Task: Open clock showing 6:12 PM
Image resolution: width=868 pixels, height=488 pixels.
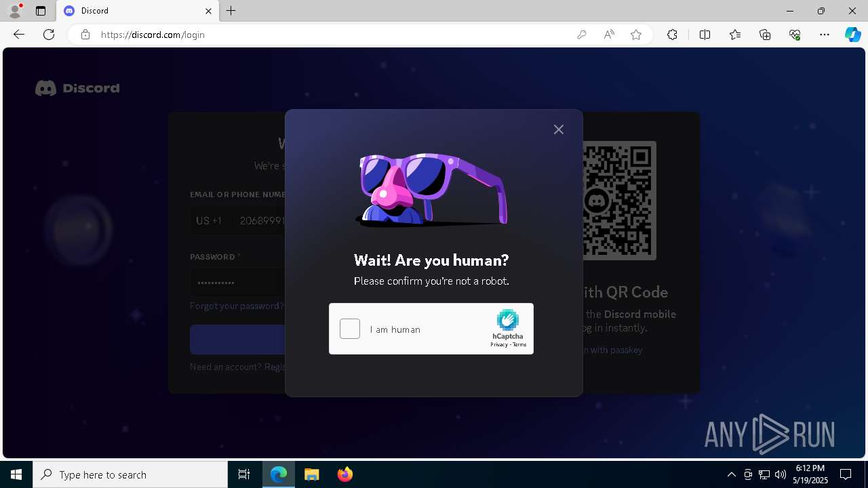Action: (x=811, y=474)
